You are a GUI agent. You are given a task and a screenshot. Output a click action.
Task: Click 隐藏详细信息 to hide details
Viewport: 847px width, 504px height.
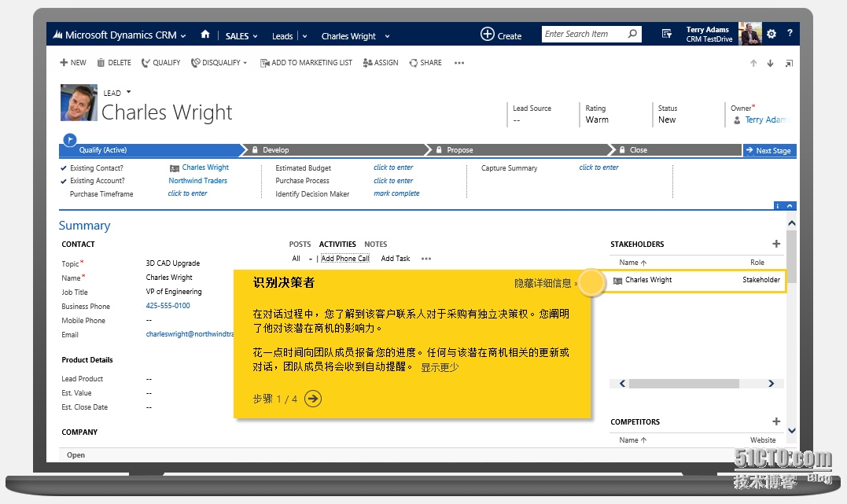click(543, 283)
